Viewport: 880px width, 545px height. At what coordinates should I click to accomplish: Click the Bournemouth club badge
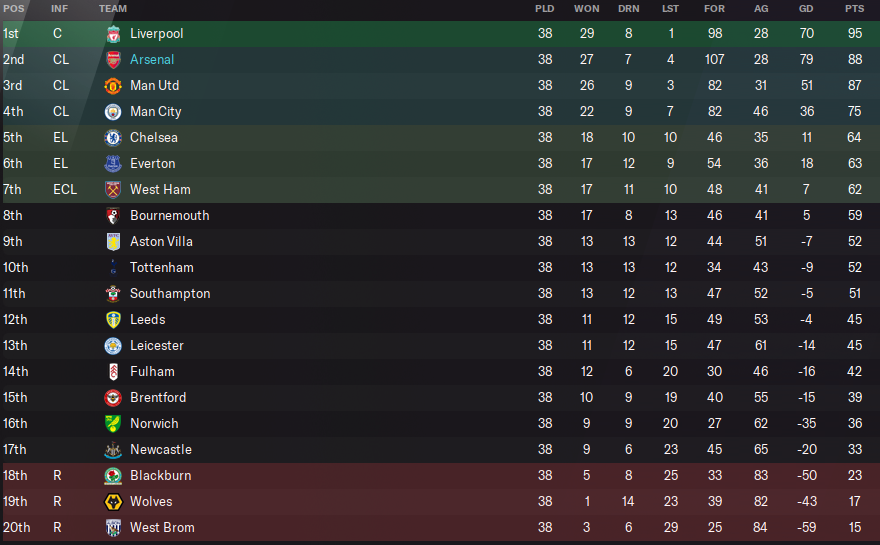point(113,216)
